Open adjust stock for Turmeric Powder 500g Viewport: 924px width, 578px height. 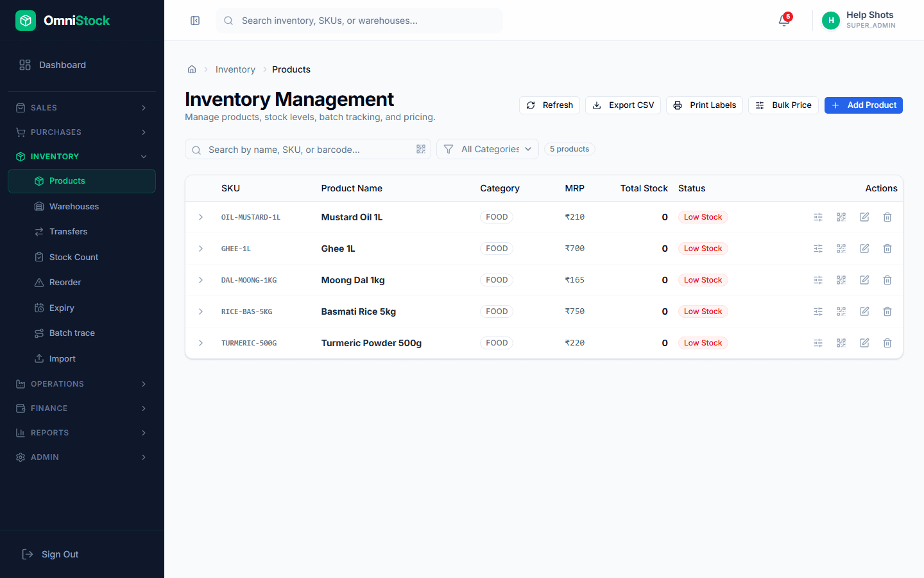(x=818, y=343)
